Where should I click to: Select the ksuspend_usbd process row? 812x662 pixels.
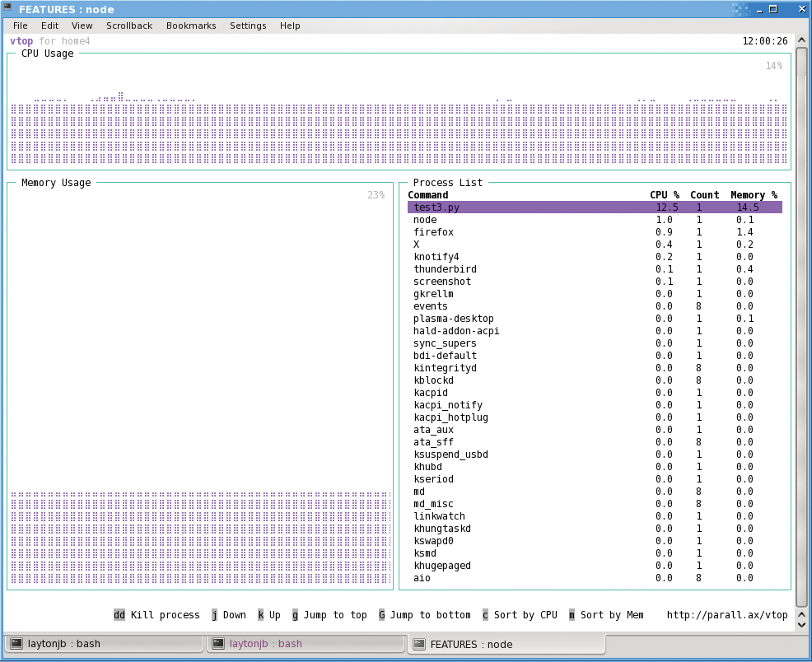tap(595, 455)
